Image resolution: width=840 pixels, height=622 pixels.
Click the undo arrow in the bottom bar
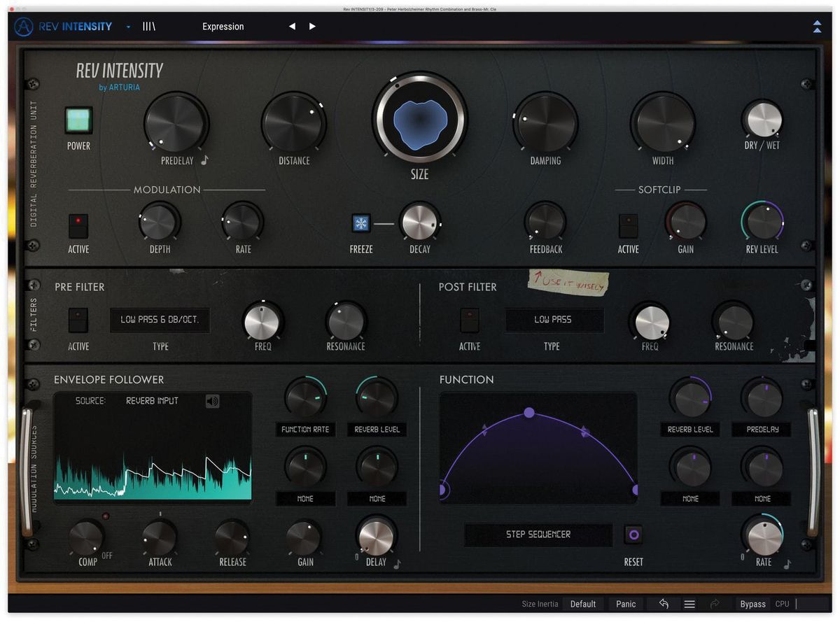click(x=663, y=603)
